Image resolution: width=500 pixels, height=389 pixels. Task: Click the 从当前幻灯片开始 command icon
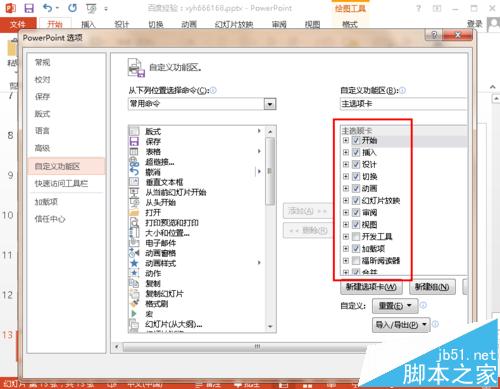(134, 192)
